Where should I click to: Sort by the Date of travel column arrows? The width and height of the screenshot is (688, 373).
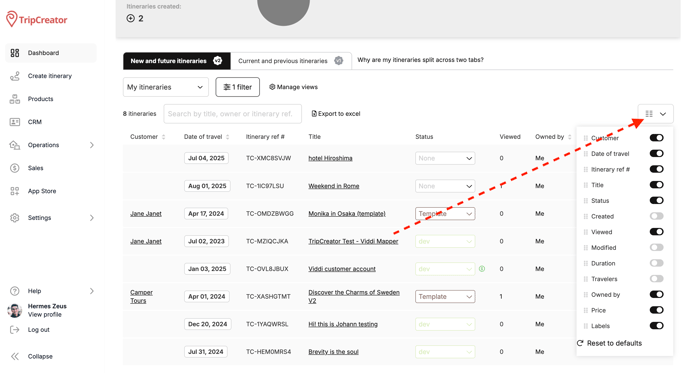[228, 137]
